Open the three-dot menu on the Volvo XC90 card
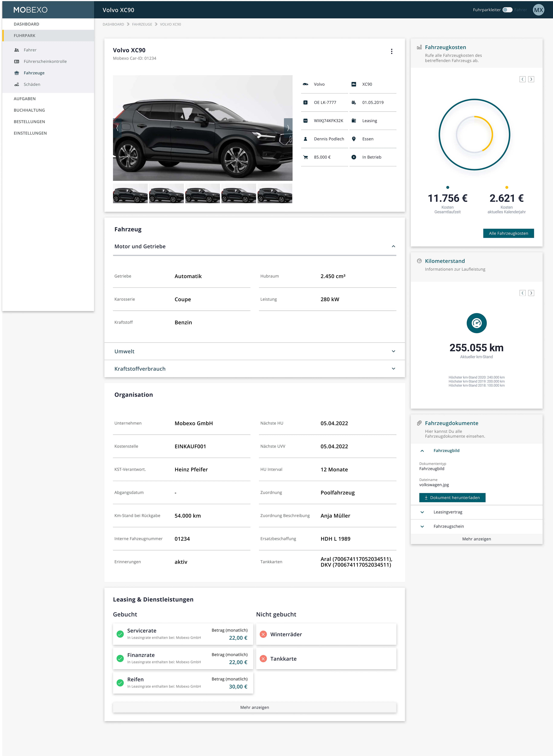553x756 pixels. tap(392, 51)
